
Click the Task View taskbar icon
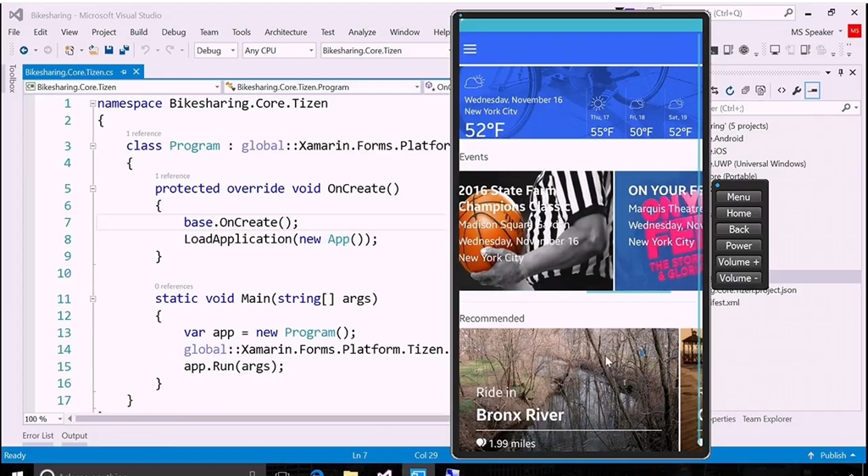[x=282, y=473]
